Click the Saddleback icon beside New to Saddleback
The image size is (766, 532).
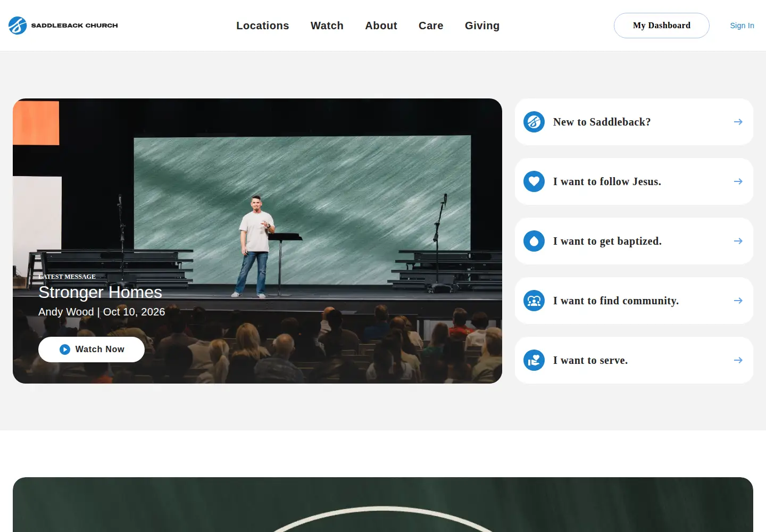(x=534, y=122)
